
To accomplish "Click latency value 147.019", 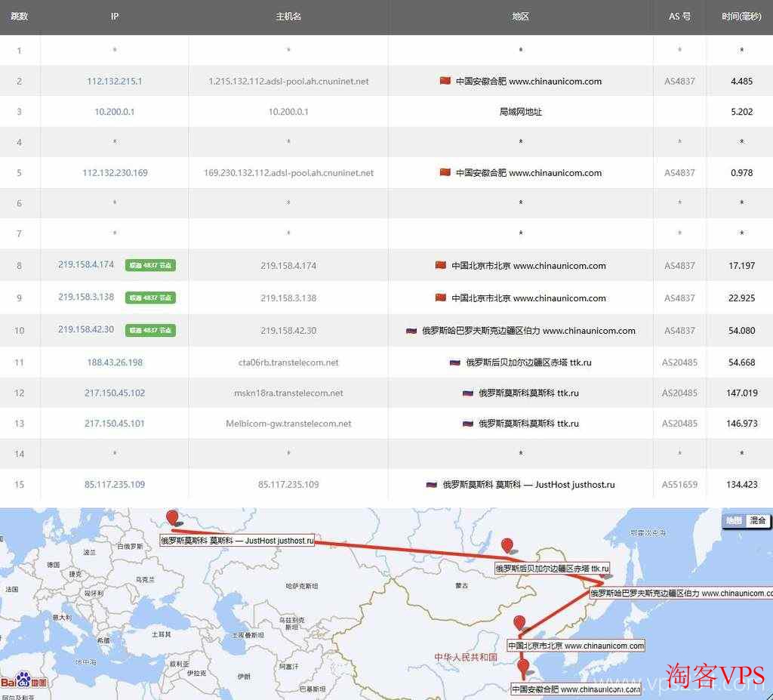I will point(741,393).
